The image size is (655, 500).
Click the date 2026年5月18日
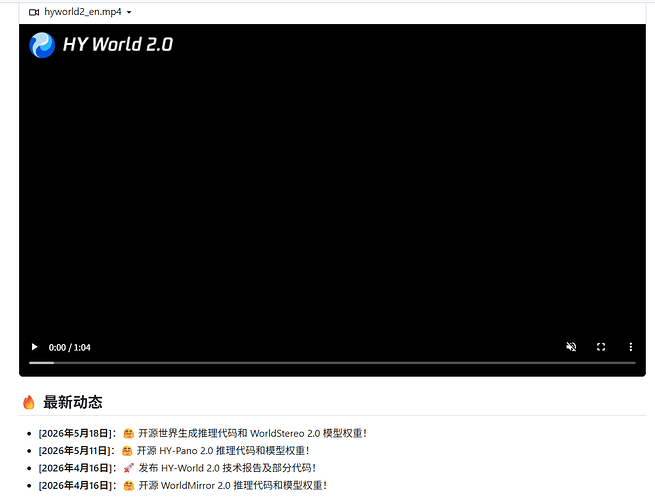pos(77,433)
